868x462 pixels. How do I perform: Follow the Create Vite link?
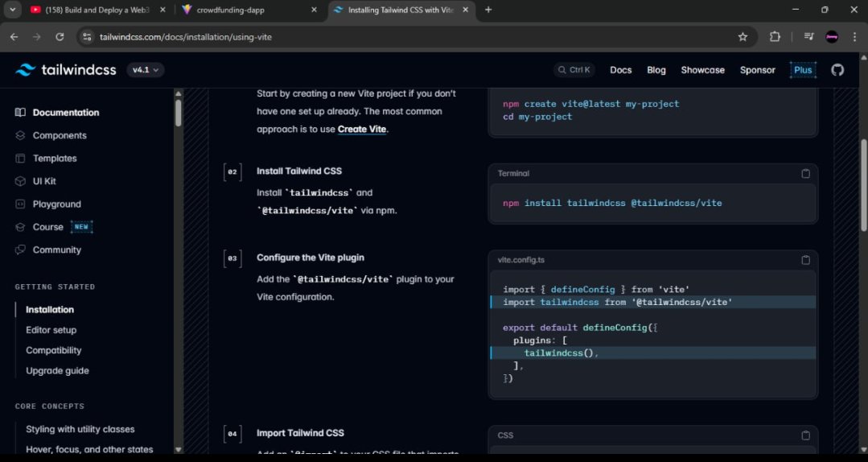[361, 129]
